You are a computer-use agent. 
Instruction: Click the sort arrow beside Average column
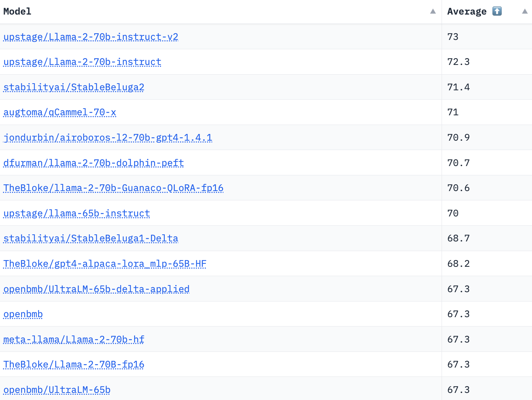525,12
